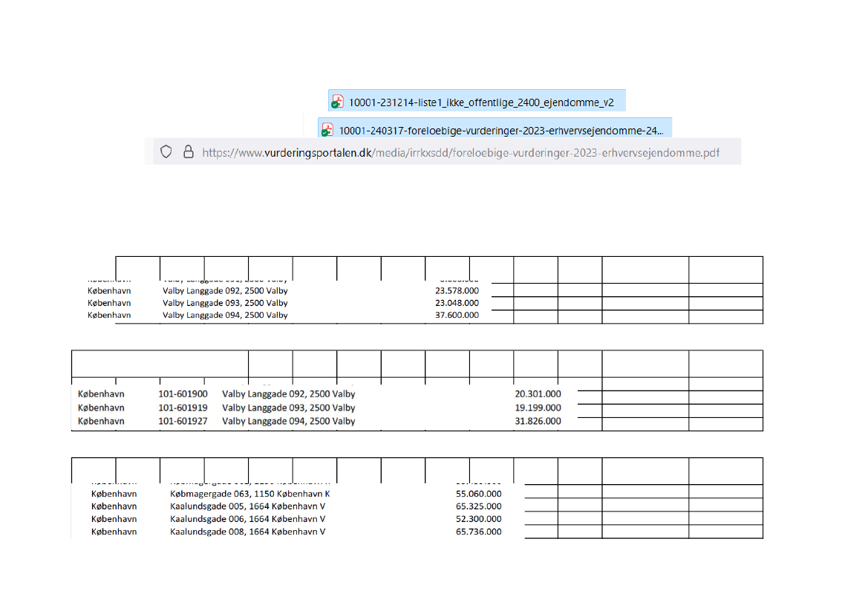
Task: Select file 10001-231214-liste1_ikke_offentlige_2400_ejendomme_v2
Action: pyautogui.click(x=481, y=102)
